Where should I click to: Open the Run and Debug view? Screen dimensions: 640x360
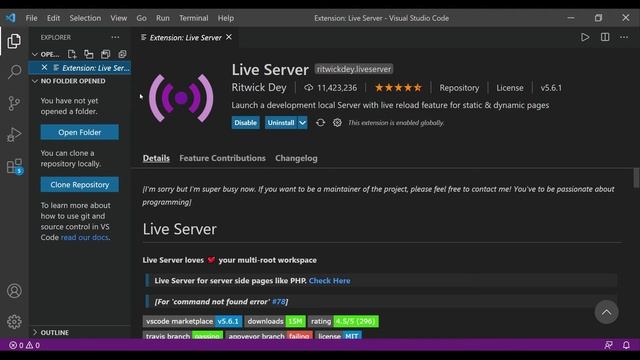14,135
